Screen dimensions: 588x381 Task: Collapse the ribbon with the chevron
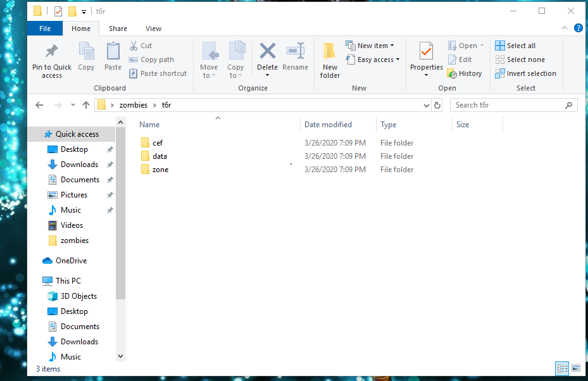563,28
